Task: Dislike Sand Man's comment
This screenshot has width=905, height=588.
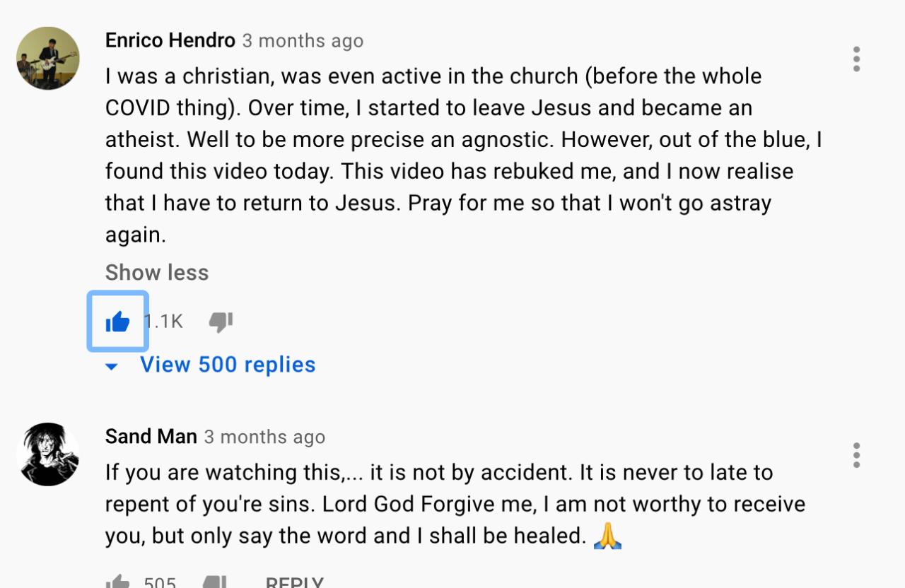Action: (x=214, y=582)
